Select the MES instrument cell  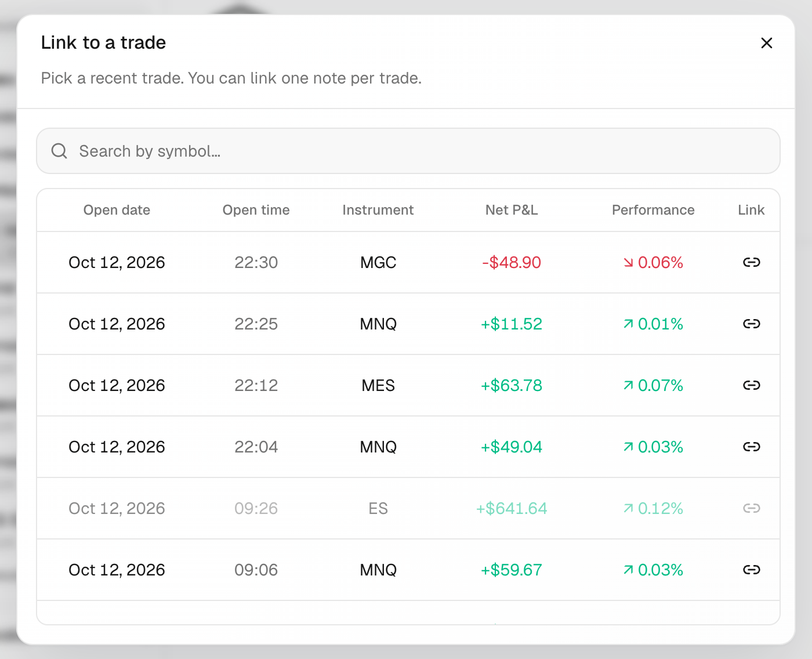pyautogui.click(x=378, y=385)
